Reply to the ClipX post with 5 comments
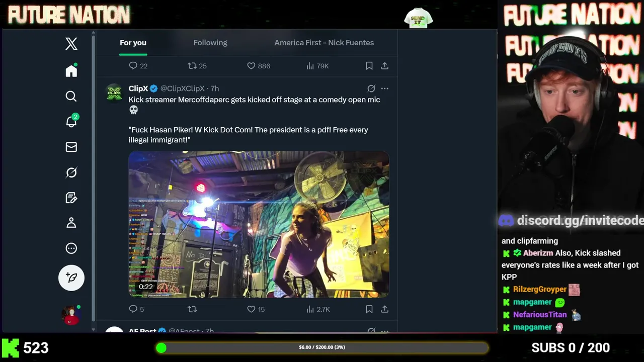The width and height of the screenshot is (644, 362). point(136,309)
